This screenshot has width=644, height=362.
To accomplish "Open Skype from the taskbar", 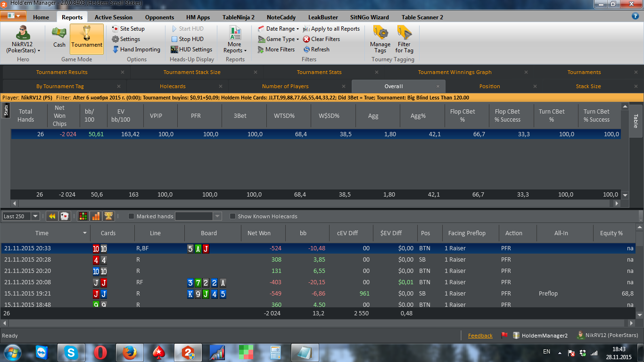I will pyautogui.click(x=72, y=352).
